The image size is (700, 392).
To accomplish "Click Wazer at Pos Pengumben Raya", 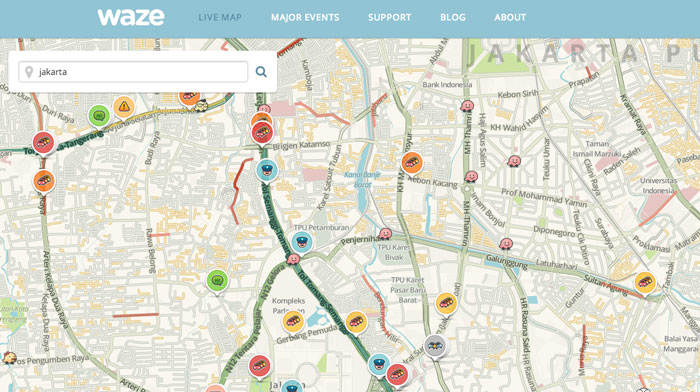I will coord(9,358).
